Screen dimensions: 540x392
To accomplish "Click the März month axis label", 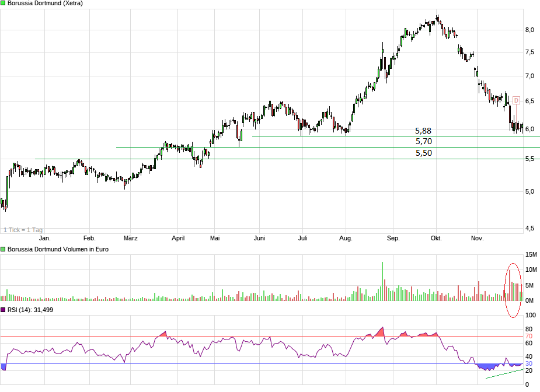I will tap(131, 238).
